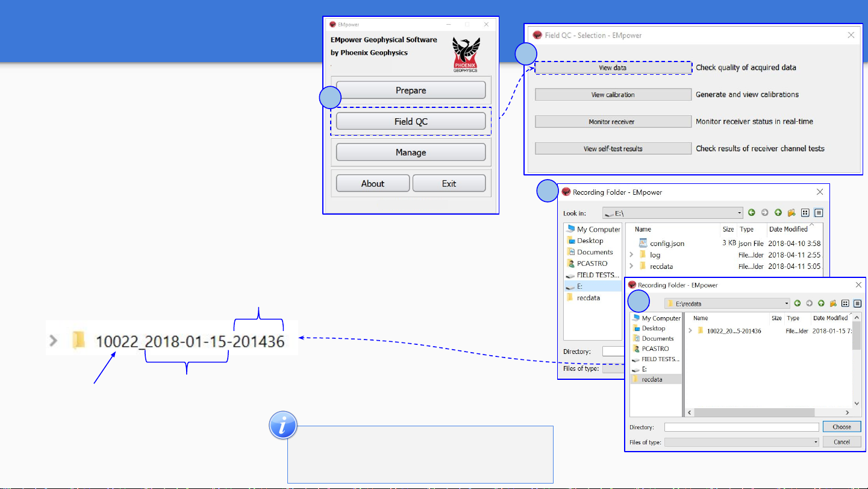Viewport: 868px width, 489px height.
Task: Select config.json file
Action: pos(667,244)
